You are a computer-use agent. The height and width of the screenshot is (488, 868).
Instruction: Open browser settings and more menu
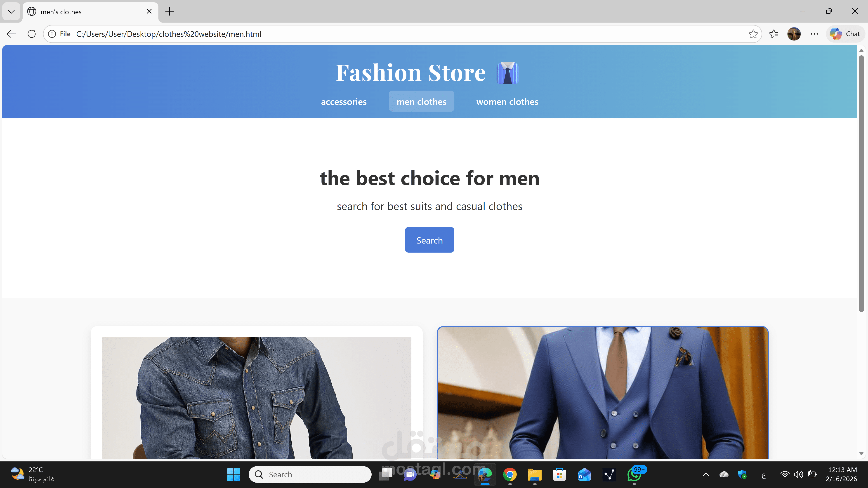[x=814, y=34]
